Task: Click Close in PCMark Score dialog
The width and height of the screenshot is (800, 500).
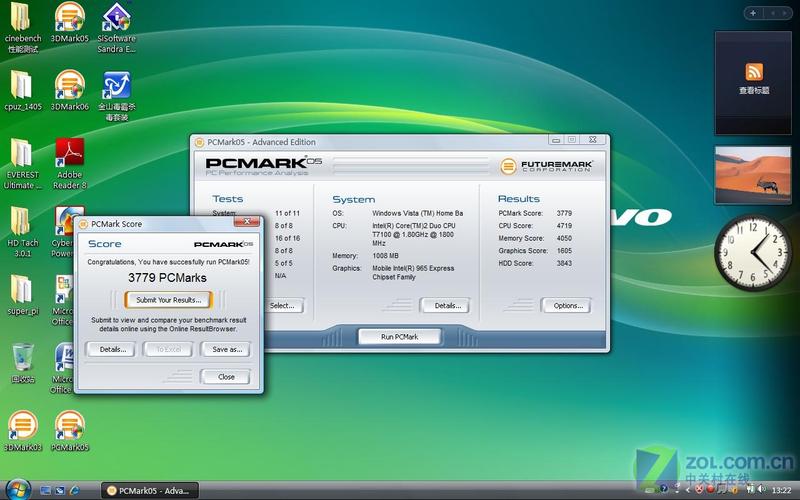Action: (x=226, y=377)
